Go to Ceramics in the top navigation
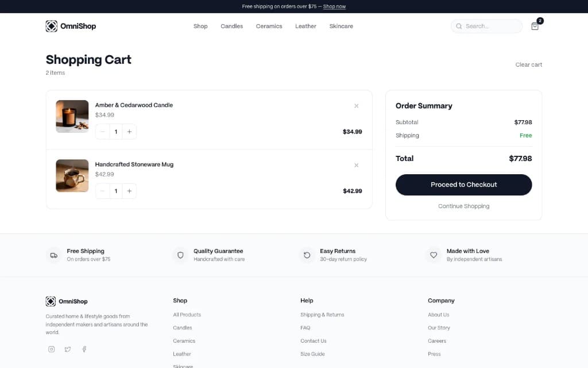This screenshot has width=588, height=368. click(269, 26)
